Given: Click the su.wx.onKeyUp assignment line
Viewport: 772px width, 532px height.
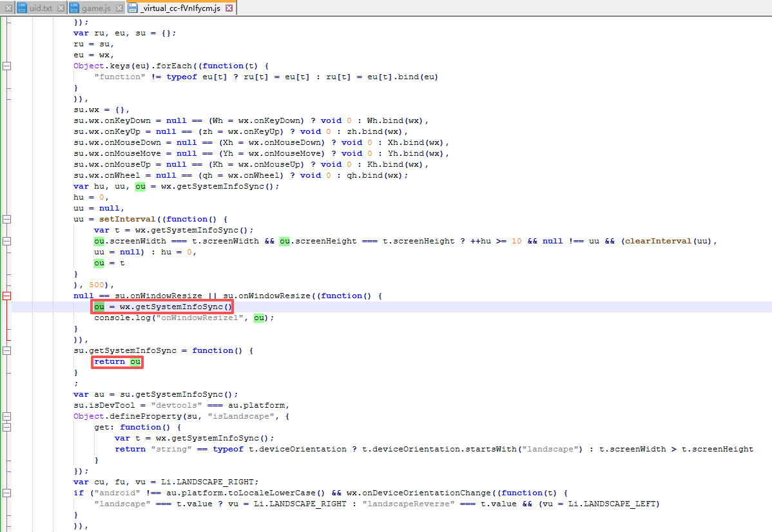Looking at the screenshot, I should [241, 131].
